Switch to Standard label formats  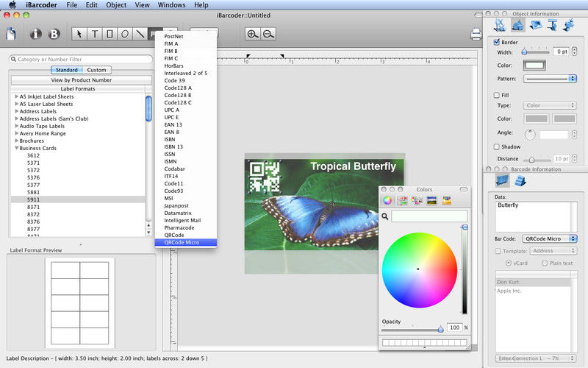(66, 70)
